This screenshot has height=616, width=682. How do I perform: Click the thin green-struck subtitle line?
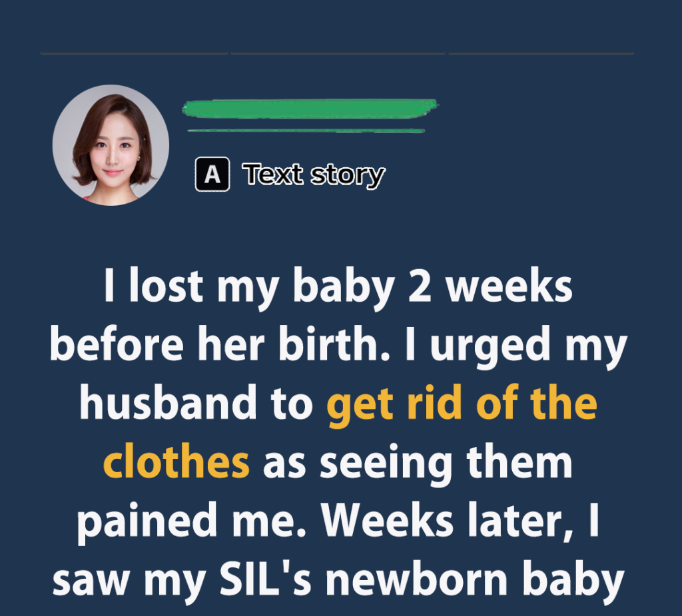[x=306, y=131]
